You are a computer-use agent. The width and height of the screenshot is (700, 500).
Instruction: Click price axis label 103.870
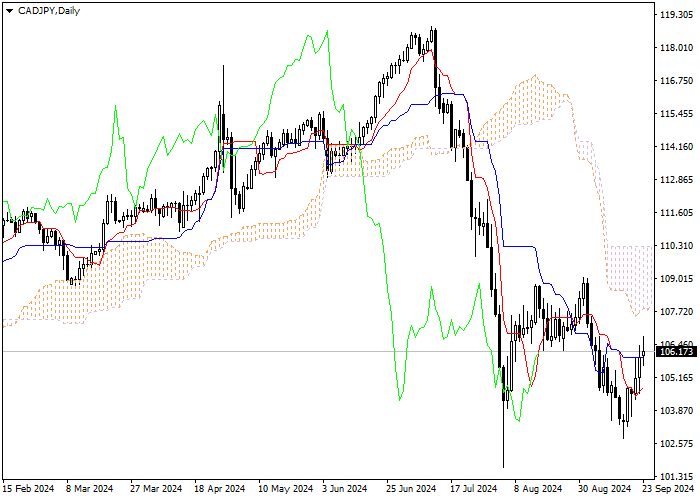tap(676, 411)
